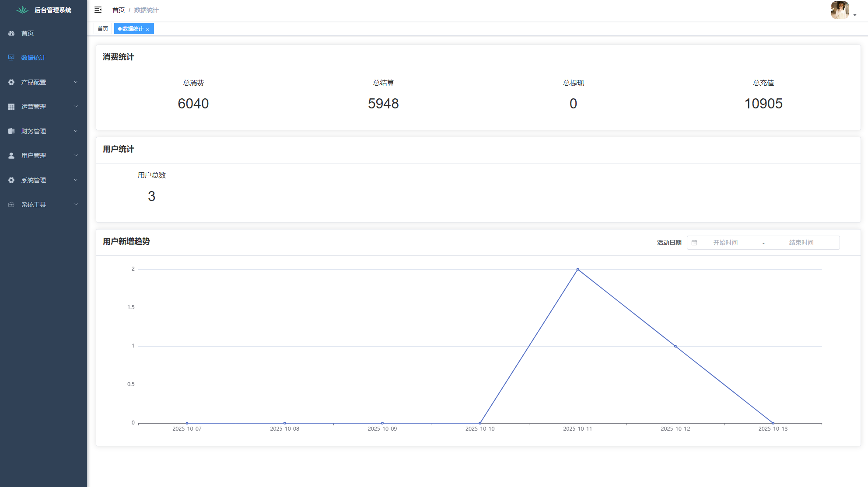Expand the 财务管理 submenu chevron
This screenshot has width=868, height=487.
(76, 131)
